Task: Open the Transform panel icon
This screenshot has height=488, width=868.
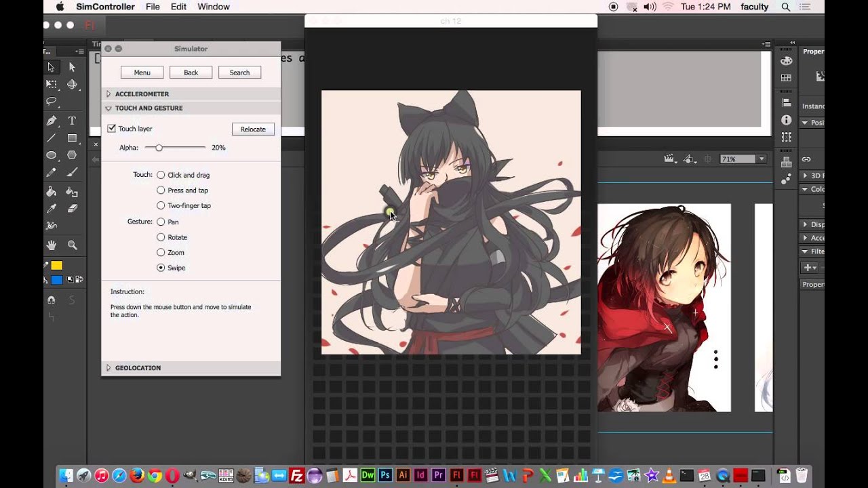Action: [x=787, y=137]
